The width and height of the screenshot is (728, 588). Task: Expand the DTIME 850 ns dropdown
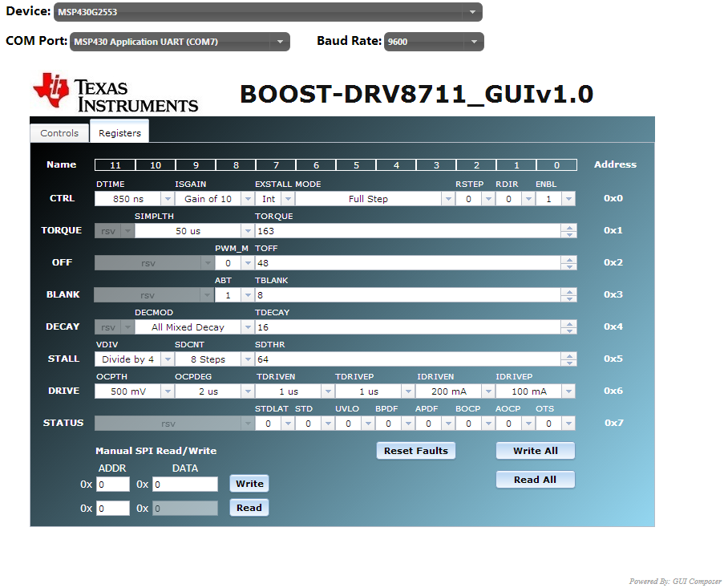coord(134,199)
